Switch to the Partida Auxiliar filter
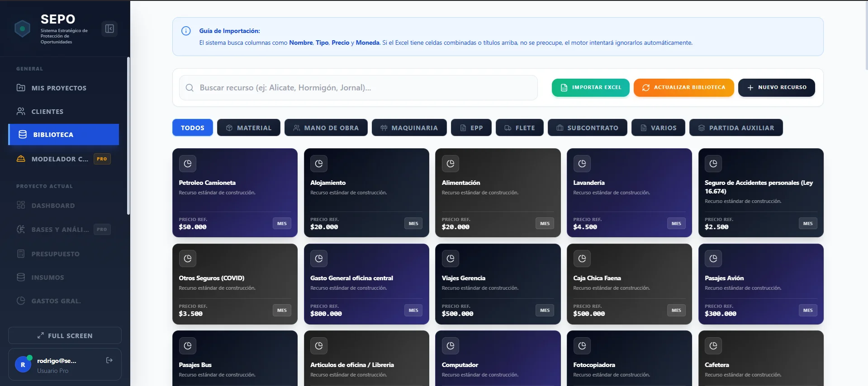 coord(736,128)
